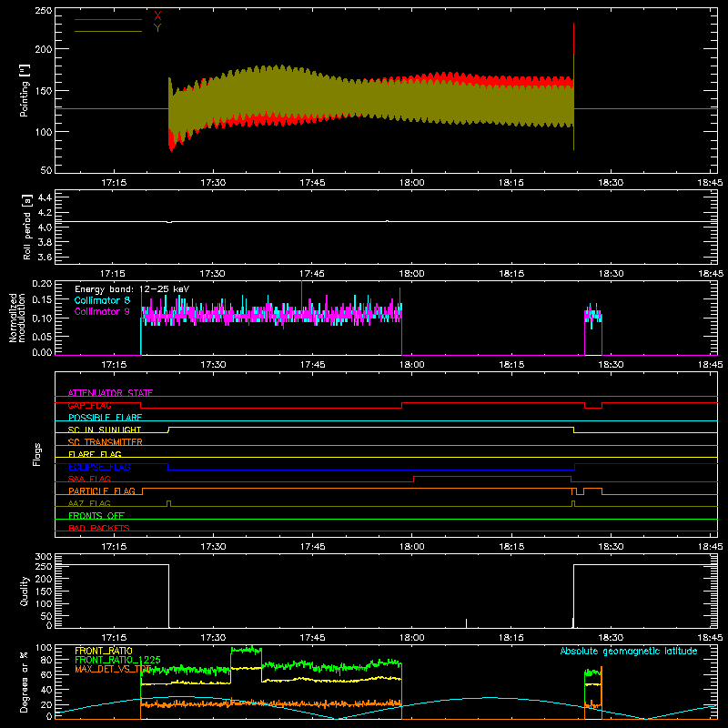
Task: Click the olive Y legend line
Action: point(107,31)
